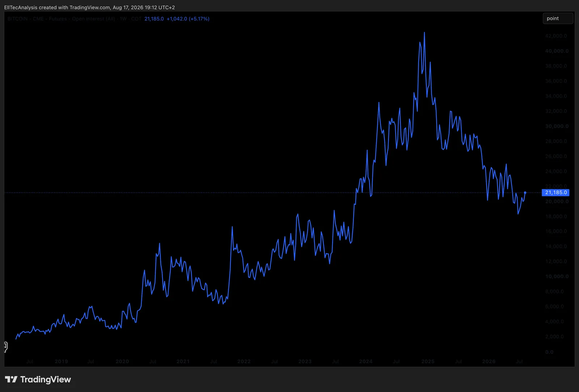Click the 40,000.0 price axis label

557,51
